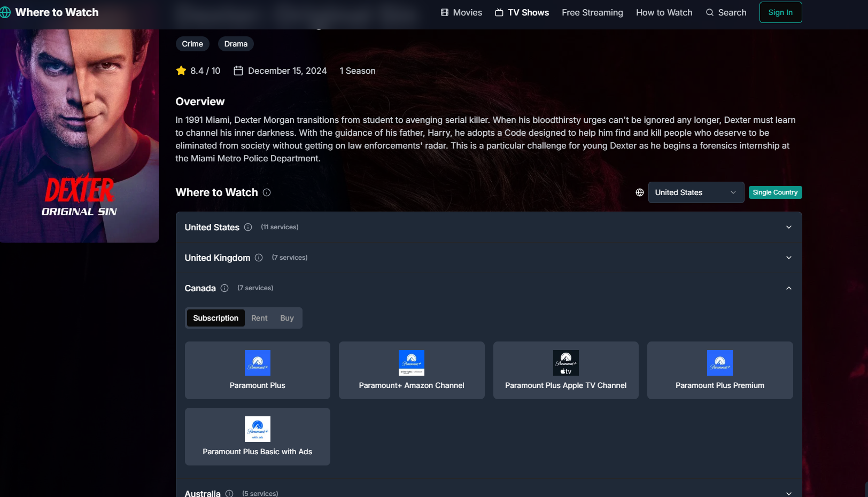868x497 pixels.
Task: Click the Where to Watch globe logo
Action: 5,12
